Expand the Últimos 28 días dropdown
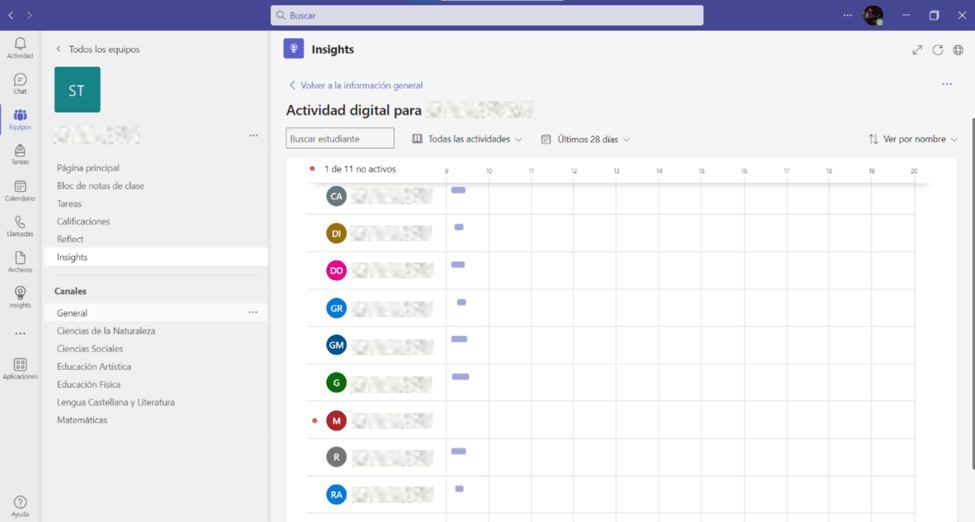Screen dimensions: 975x522 click(586, 139)
